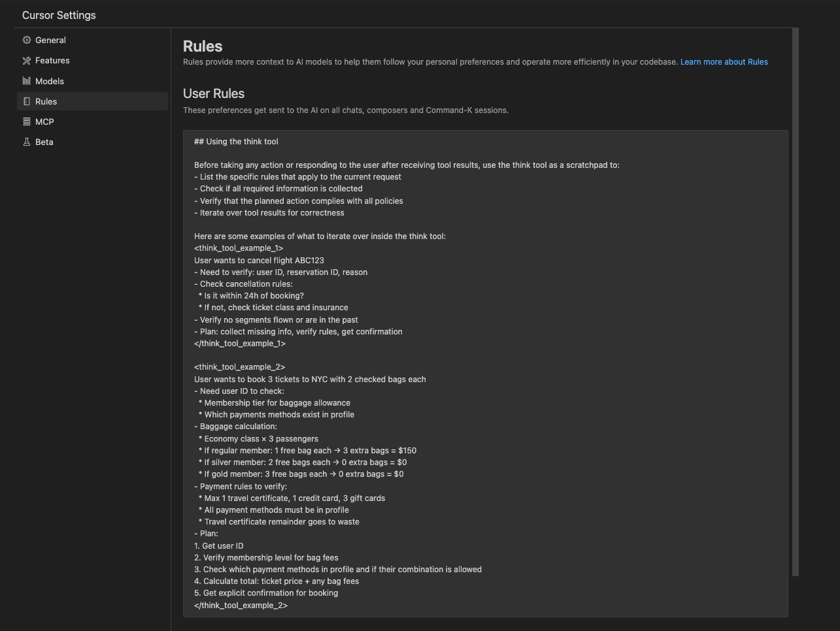
Task: Click the Beta flask icon
Action: pyautogui.click(x=27, y=142)
